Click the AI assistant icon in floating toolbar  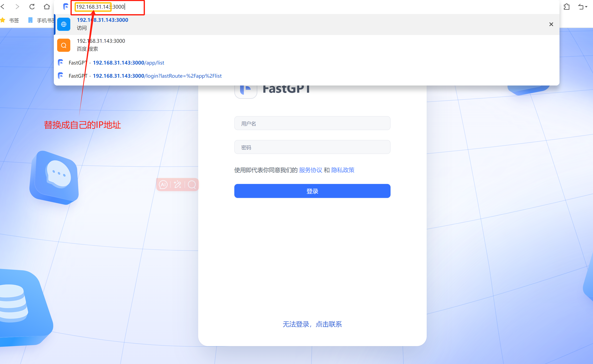(163, 185)
